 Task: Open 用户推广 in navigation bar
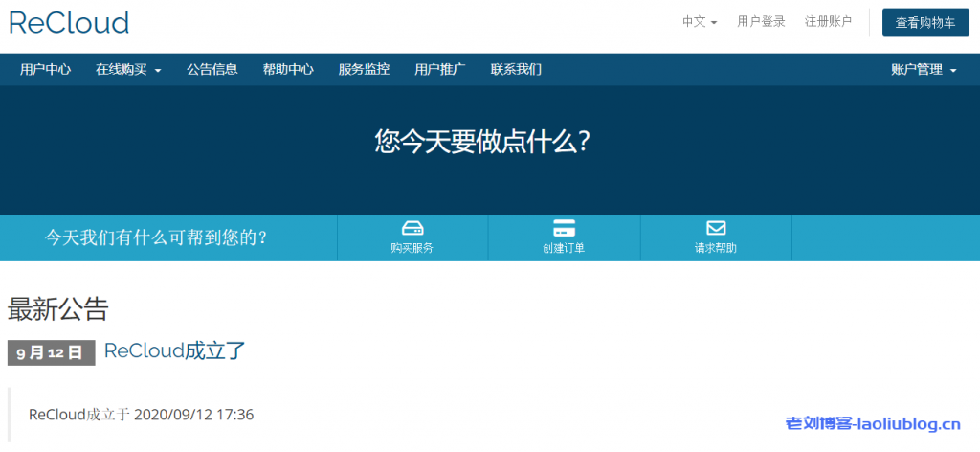(x=440, y=69)
